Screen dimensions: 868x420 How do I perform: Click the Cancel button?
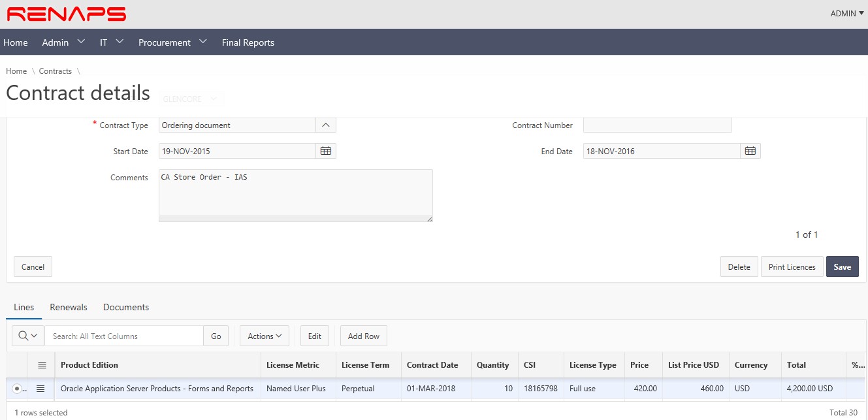click(x=33, y=267)
